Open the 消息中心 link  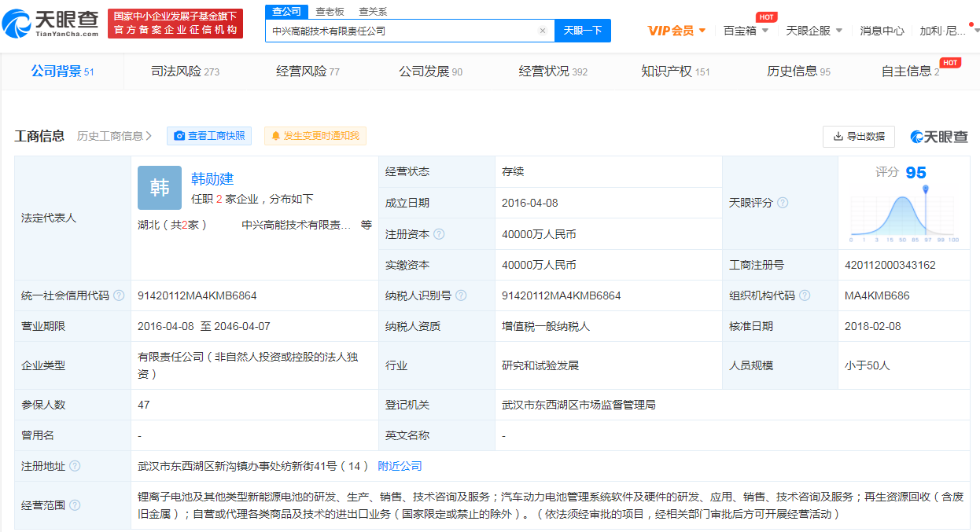pyautogui.click(x=882, y=31)
